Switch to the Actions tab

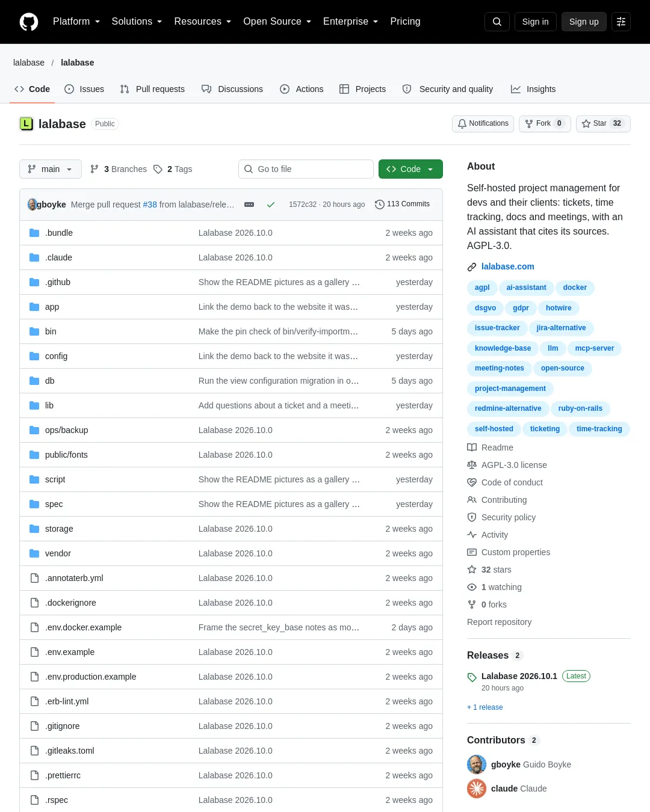[x=302, y=89]
